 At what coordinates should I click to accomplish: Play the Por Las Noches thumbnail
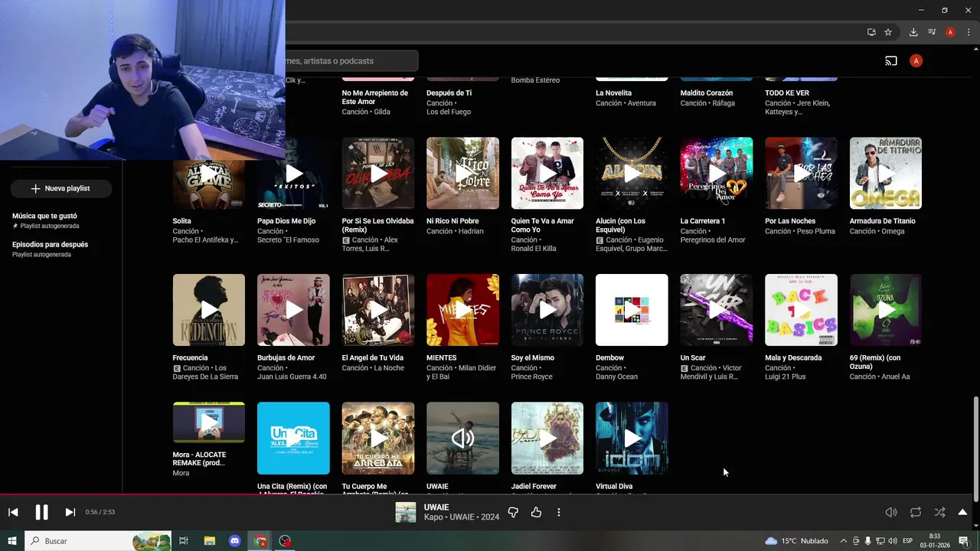point(801,173)
